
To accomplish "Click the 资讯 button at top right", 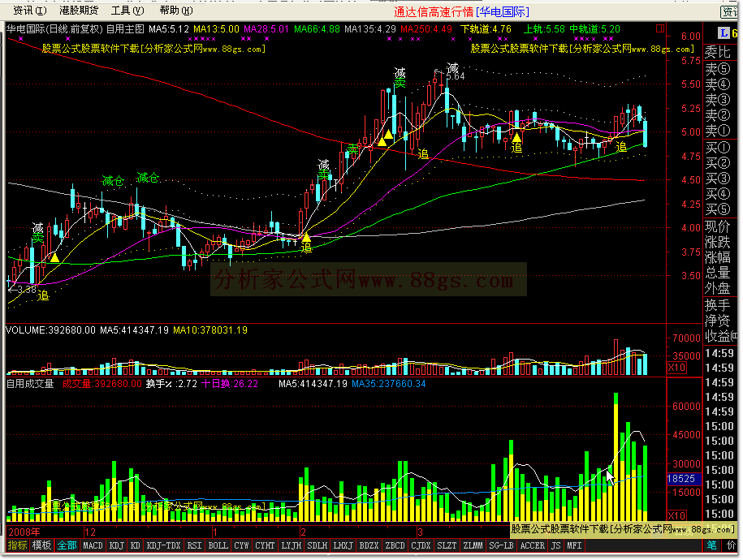I will coord(729,12).
